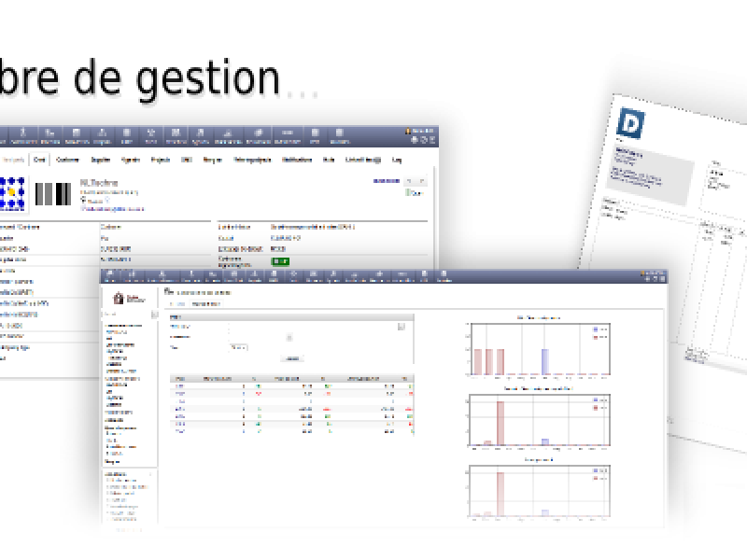747x560 pixels.
Task: Switch to the Customer tab of the company record
Action: (x=67, y=160)
